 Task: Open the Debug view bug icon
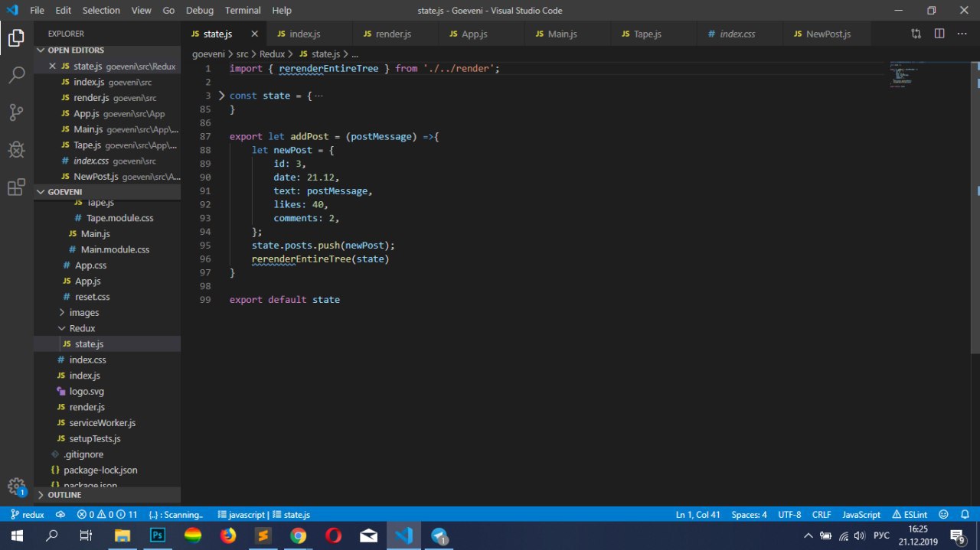coord(16,150)
